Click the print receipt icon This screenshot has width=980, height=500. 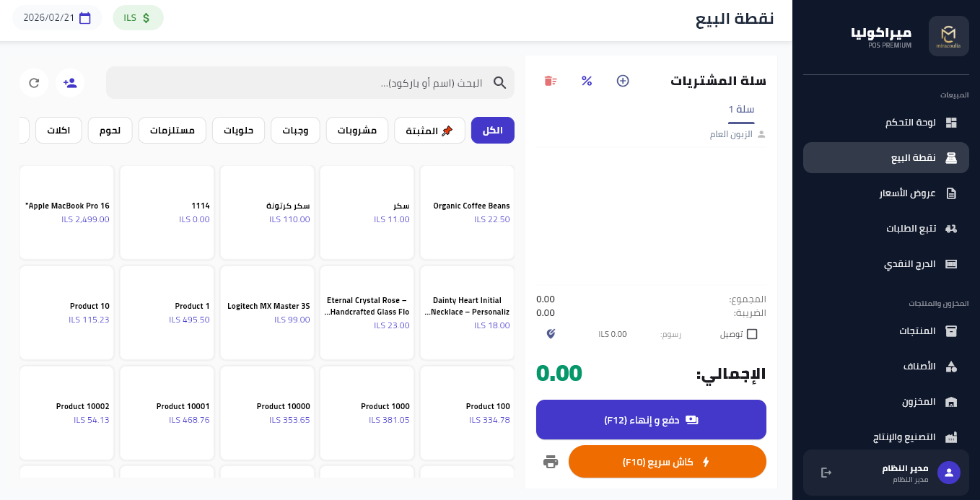point(551,462)
